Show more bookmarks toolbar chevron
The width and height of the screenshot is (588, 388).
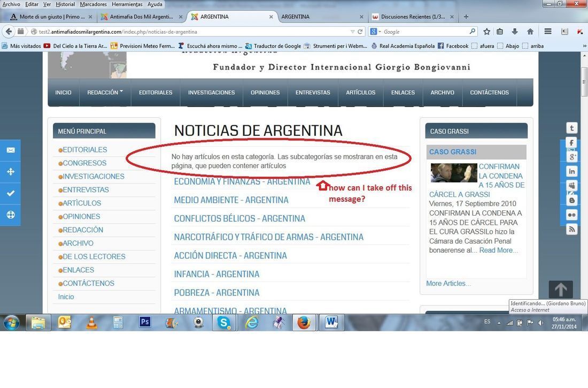click(x=584, y=46)
